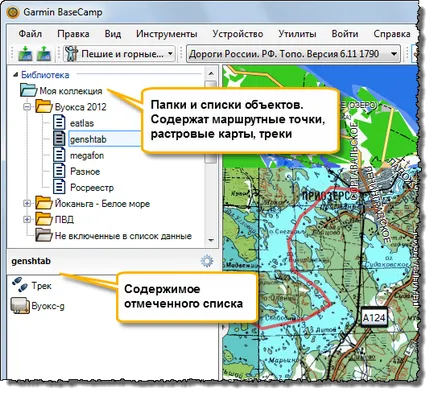Click the library panel scrollbar thumb

(211, 122)
